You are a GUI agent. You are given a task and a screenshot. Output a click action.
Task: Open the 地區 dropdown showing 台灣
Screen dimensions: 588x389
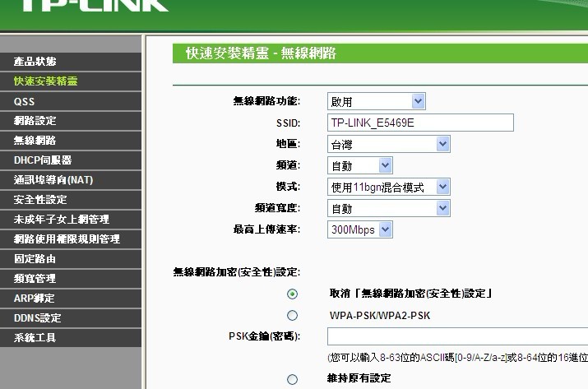point(389,144)
